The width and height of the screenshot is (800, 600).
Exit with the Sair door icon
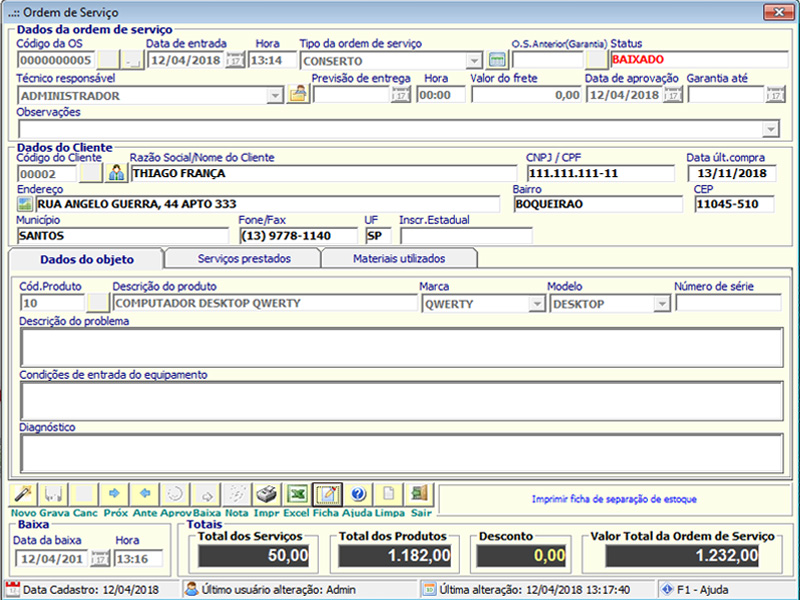click(419, 494)
